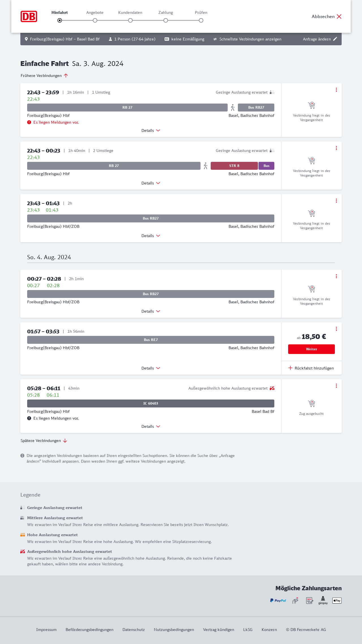
Task: Expand Details for the 01:57 – 03:53 connection
Action: [x=151, y=368]
